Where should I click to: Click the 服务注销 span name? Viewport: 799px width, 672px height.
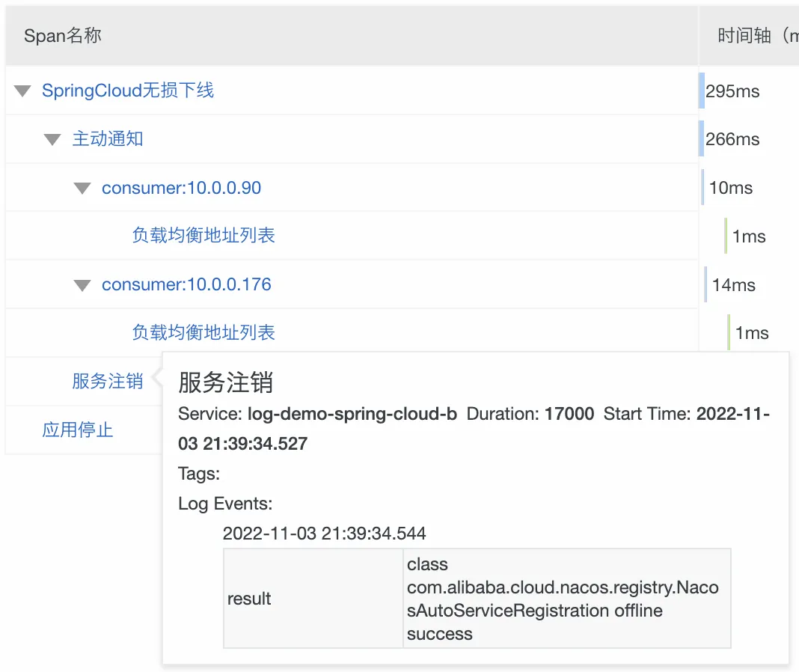click(x=108, y=381)
